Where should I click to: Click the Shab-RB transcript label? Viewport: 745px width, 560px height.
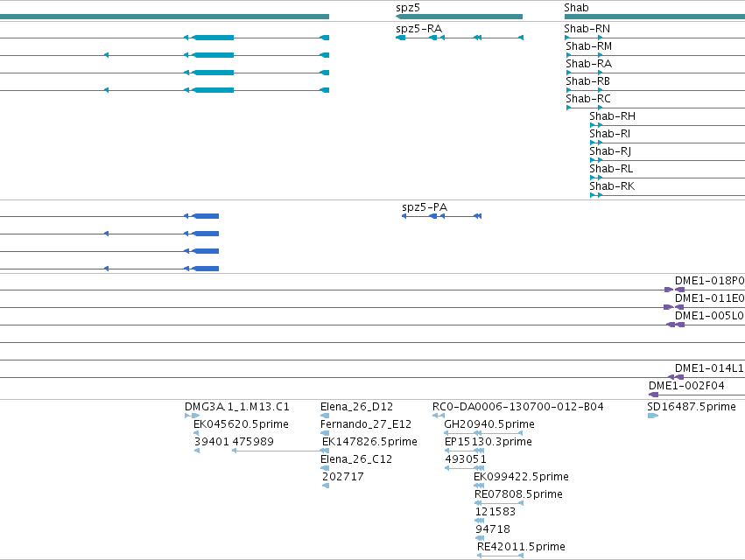tap(587, 81)
